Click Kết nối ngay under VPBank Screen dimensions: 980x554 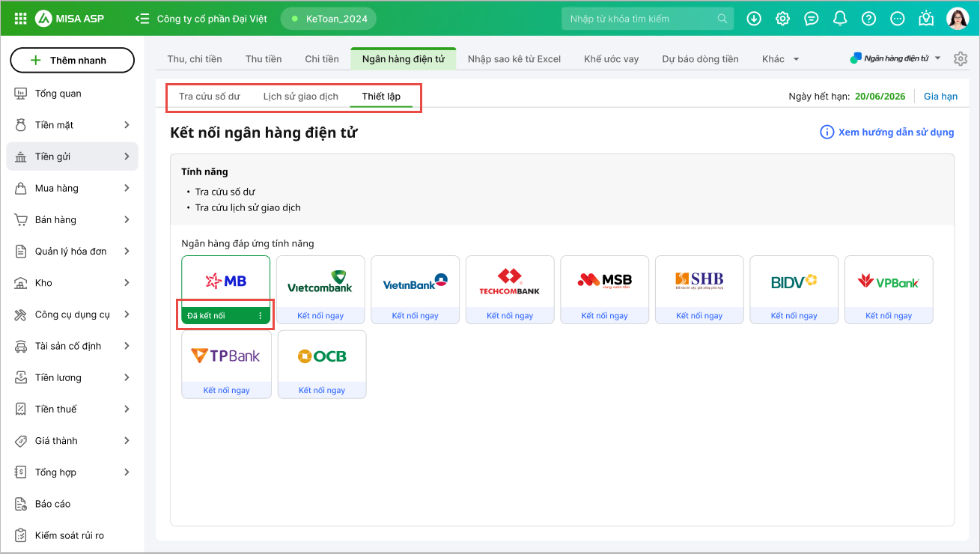click(x=889, y=316)
